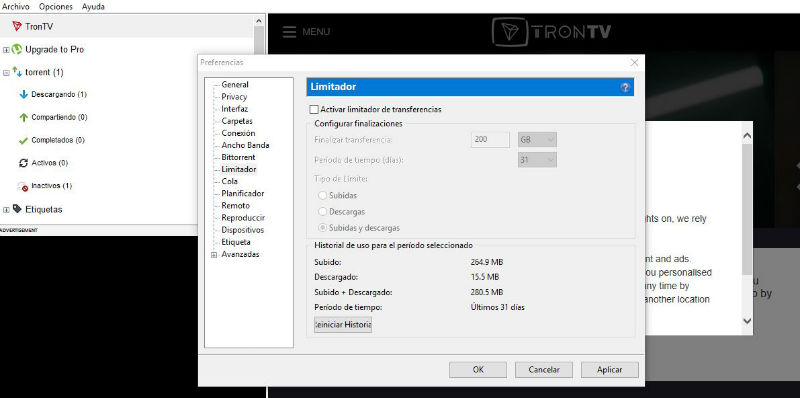Open the GB unit dropdown

tap(537, 140)
